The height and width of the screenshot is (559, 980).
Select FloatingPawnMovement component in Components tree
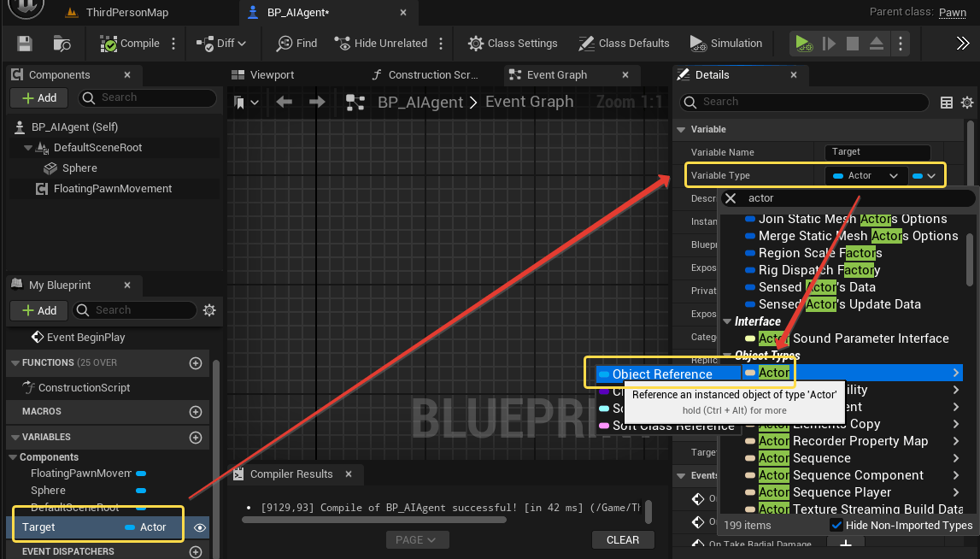113,189
